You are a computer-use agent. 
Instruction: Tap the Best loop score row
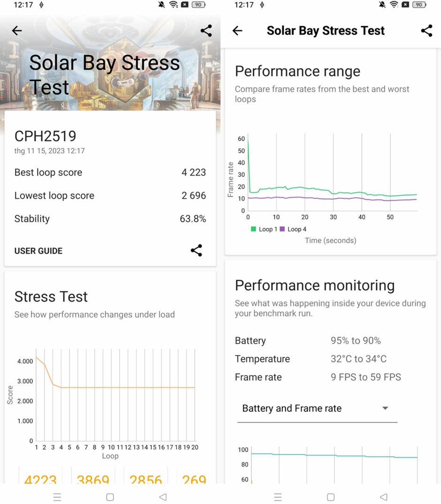[110, 172]
